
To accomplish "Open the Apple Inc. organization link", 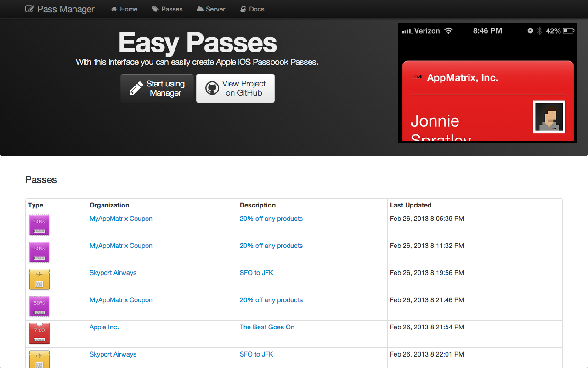I will (x=104, y=327).
